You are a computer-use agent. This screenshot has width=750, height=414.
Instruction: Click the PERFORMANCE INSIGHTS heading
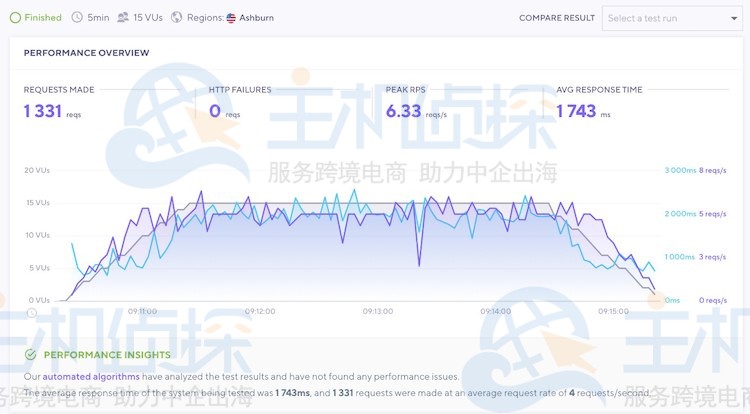tap(107, 355)
